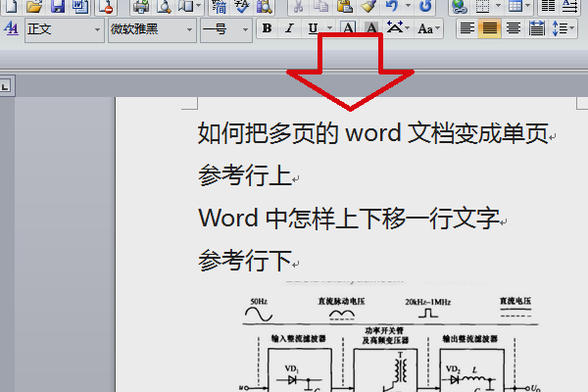Apply outside border icon
This screenshot has height=392, width=588.
click(x=482, y=6)
